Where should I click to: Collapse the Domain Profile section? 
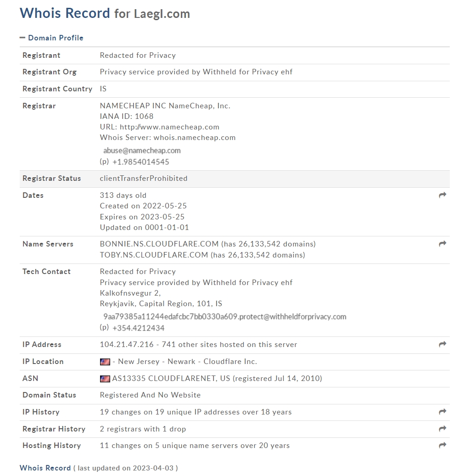[51, 38]
